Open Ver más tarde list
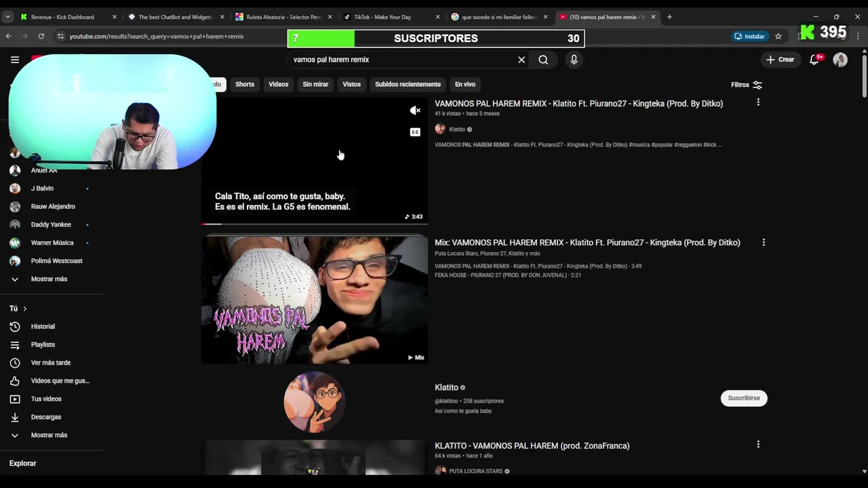Viewport: 868px width, 488px height. (x=51, y=363)
